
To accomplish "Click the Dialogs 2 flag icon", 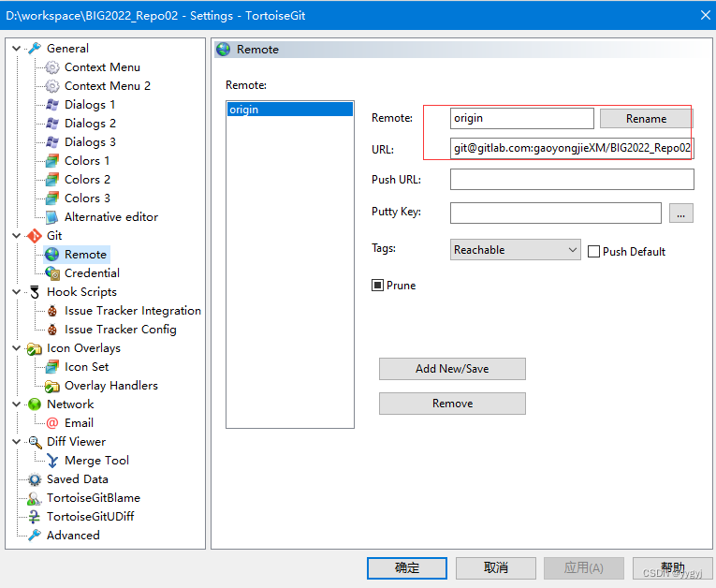I will [x=52, y=124].
